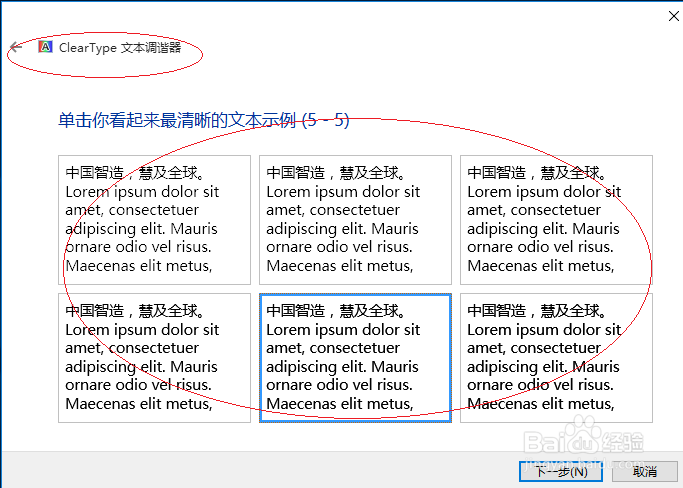This screenshot has width=683, height=488.
Task: Select the highlighted bottom-middle text sample
Action: 355,358
